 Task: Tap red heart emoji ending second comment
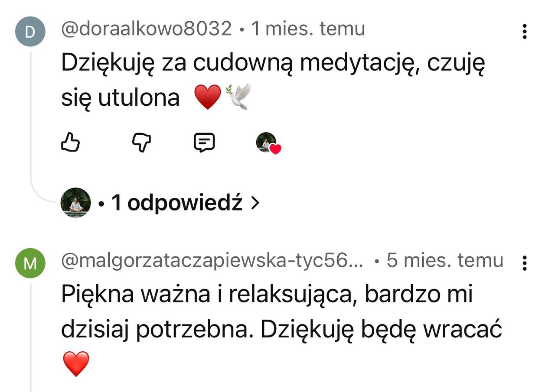76,364
